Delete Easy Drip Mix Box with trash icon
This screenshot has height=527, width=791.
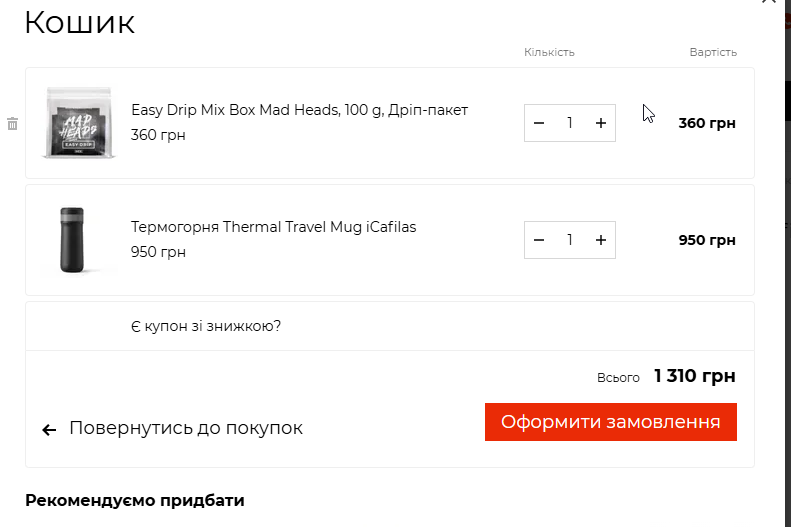click(13, 124)
